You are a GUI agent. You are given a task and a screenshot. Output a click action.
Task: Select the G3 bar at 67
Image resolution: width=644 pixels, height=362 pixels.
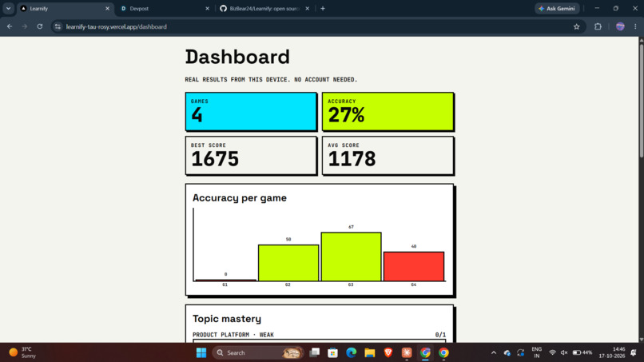coord(351,257)
